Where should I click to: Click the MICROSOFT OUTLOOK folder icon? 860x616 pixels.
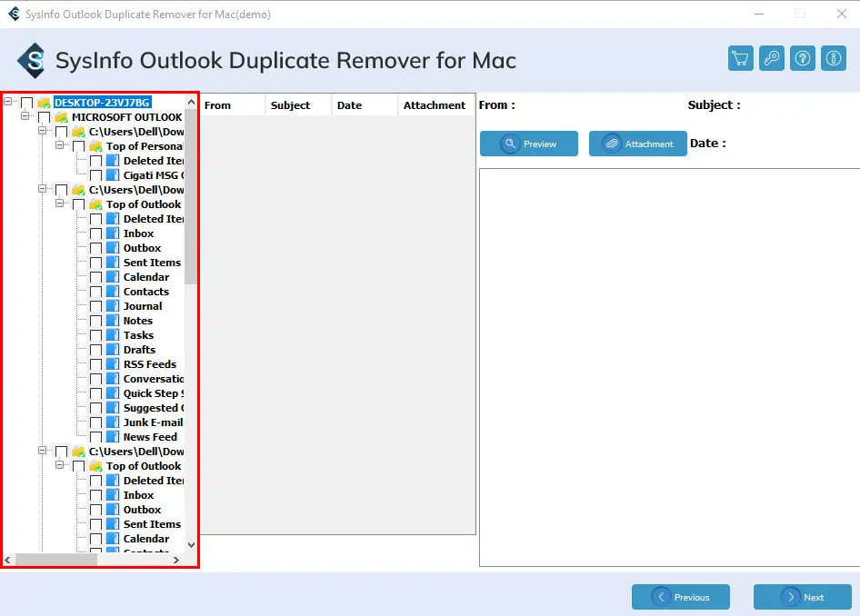point(62,117)
